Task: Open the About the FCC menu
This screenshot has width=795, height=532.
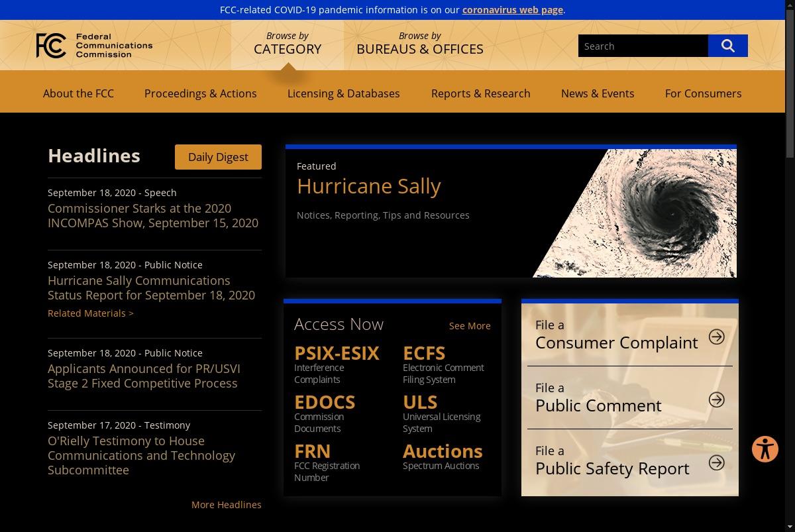Action: click(78, 93)
